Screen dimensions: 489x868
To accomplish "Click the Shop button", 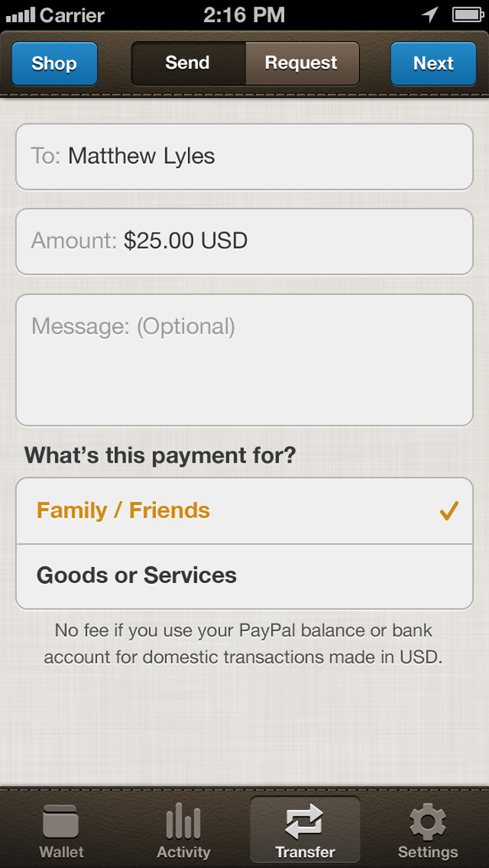I will 54,64.
